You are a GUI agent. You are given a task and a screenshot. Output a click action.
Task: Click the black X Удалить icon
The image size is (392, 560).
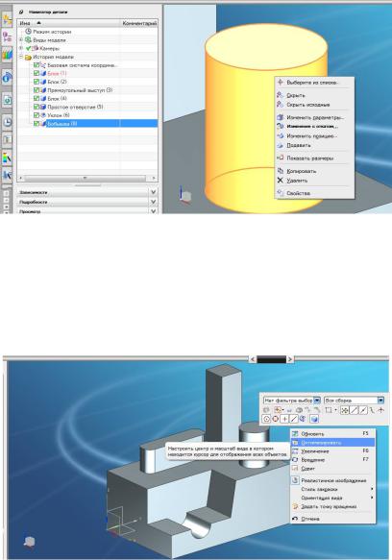(281, 181)
